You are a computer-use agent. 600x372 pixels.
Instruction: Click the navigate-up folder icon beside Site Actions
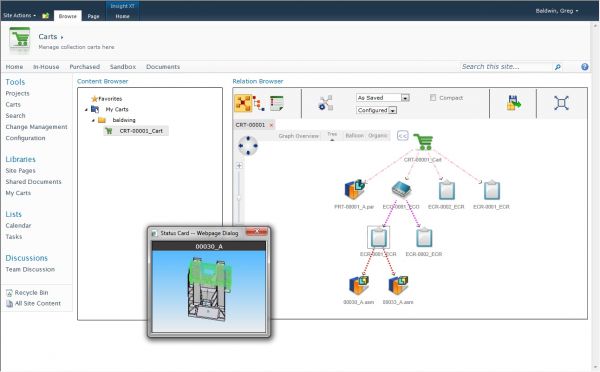(x=46, y=16)
